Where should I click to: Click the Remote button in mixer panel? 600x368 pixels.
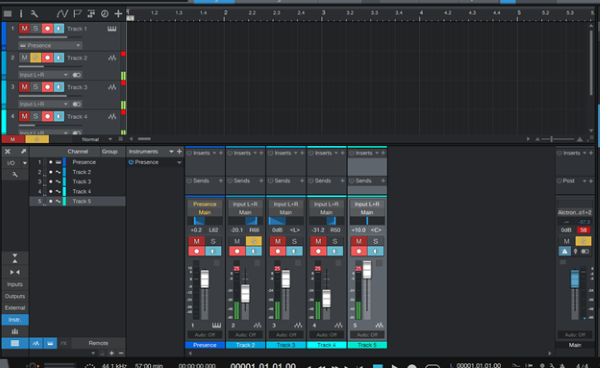[x=98, y=343]
